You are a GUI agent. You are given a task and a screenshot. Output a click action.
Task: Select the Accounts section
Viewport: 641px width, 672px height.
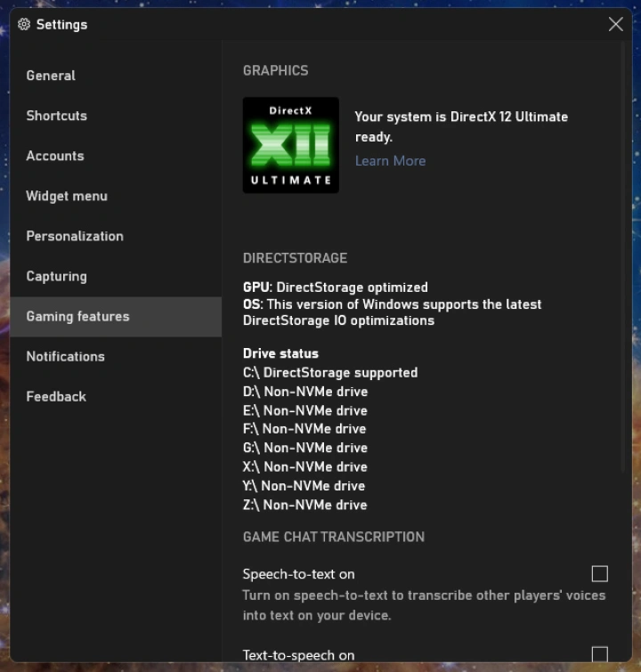[x=54, y=156]
